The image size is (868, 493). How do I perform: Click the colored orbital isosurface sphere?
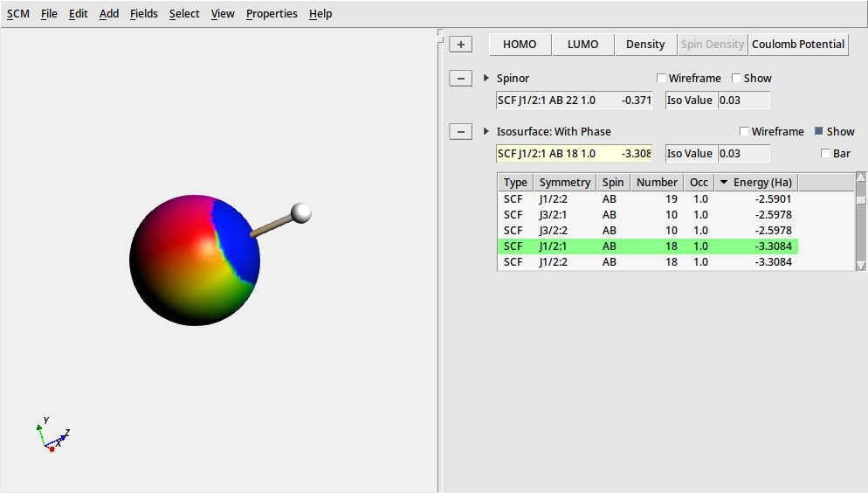(194, 260)
